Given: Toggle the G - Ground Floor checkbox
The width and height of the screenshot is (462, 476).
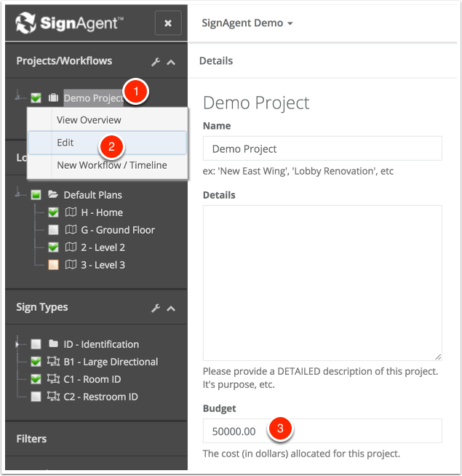Looking at the screenshot, I should (53, 230).
